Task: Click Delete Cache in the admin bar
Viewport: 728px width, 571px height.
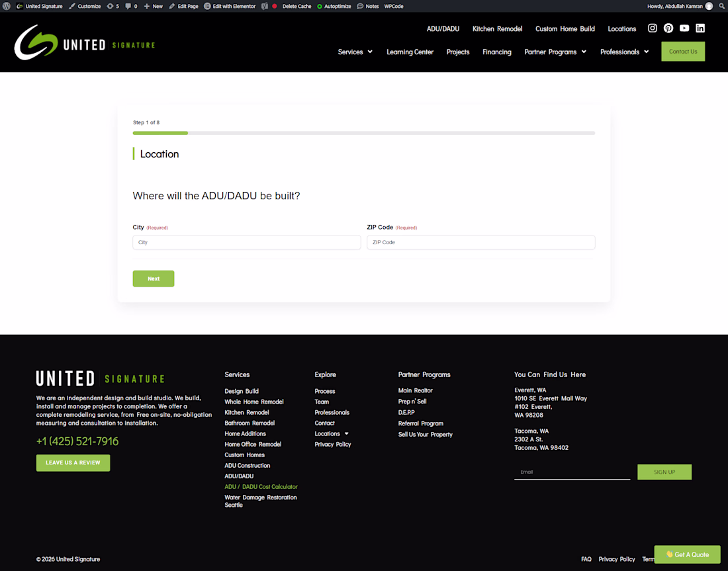Action: [x=296, y=6]
